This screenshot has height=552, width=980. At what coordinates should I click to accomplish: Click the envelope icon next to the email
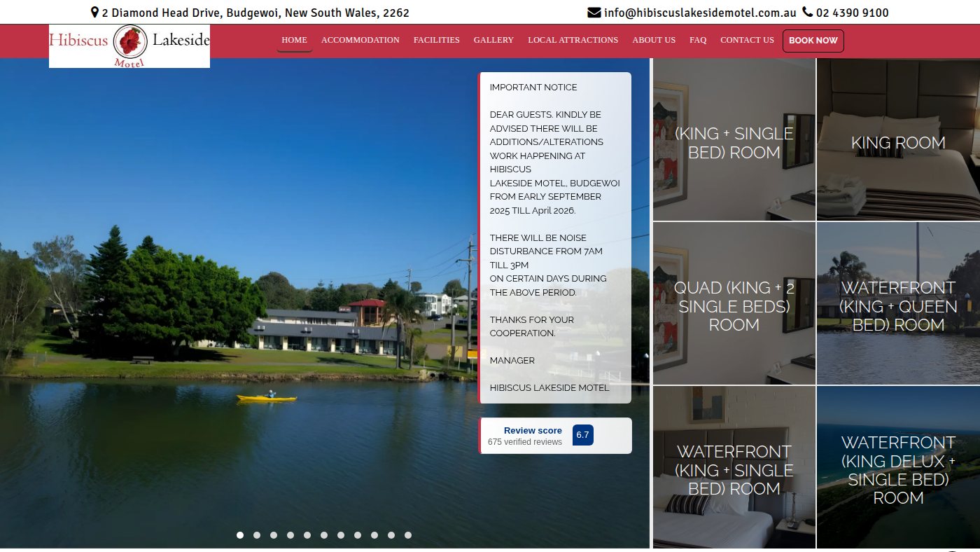594,13
